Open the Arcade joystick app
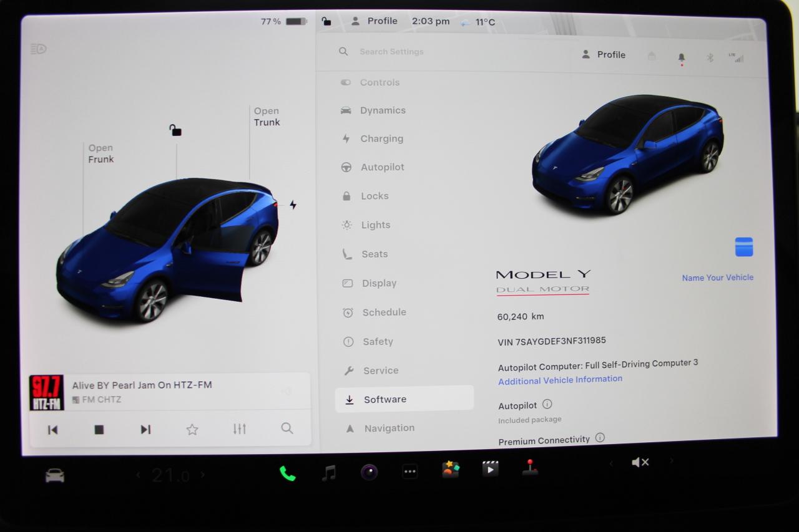 pos(531,468)
